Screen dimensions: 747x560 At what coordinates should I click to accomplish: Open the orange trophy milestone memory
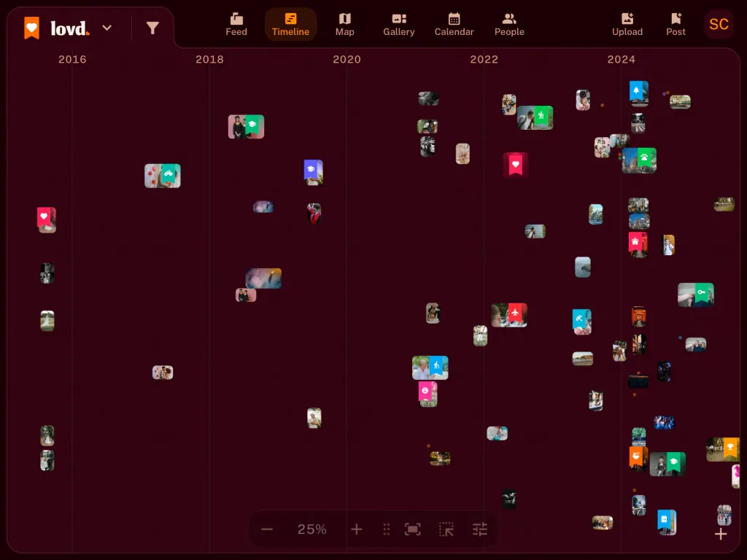tap(723, 449)
